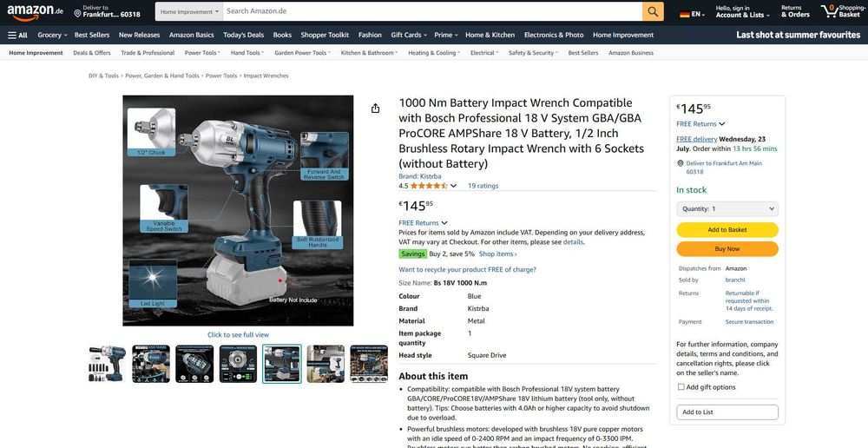Expand FREE Returns in the buy box
The width and height of the screenshot is (868, 448).
click(x=700, y=124)
